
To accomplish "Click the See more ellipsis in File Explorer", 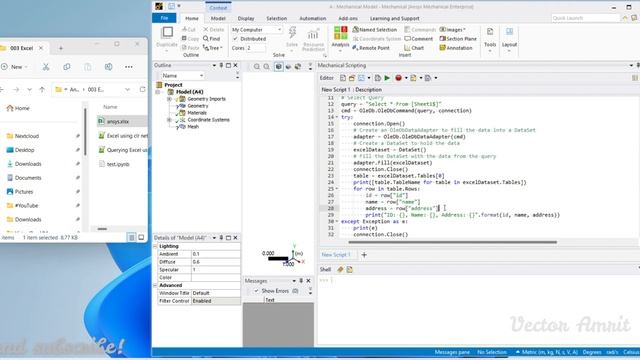I will (x=129, y=67).
